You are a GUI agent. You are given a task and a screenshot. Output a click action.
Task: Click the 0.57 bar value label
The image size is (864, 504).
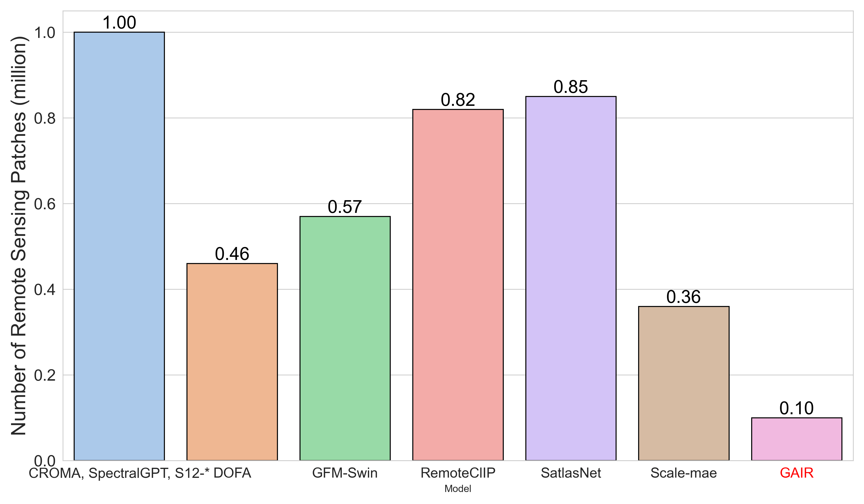[345, 207]
